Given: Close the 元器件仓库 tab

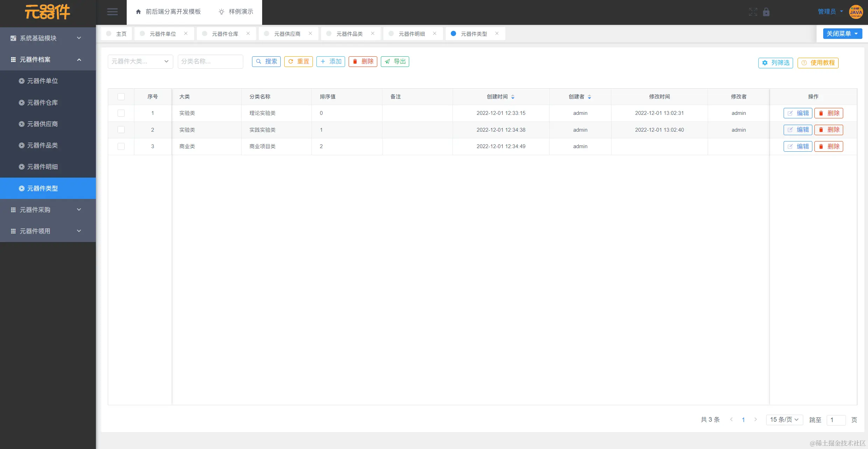Looking at the screenshot, I should (248, 34).
